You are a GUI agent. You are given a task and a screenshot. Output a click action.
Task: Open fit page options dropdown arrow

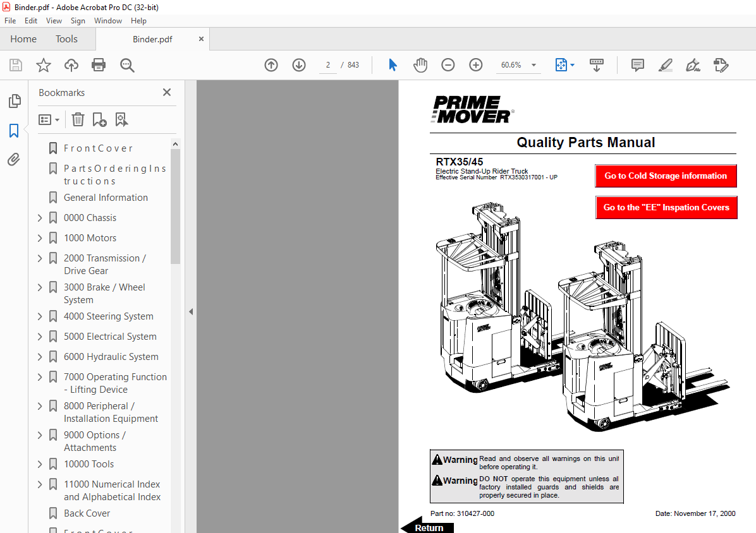point(572,65)
